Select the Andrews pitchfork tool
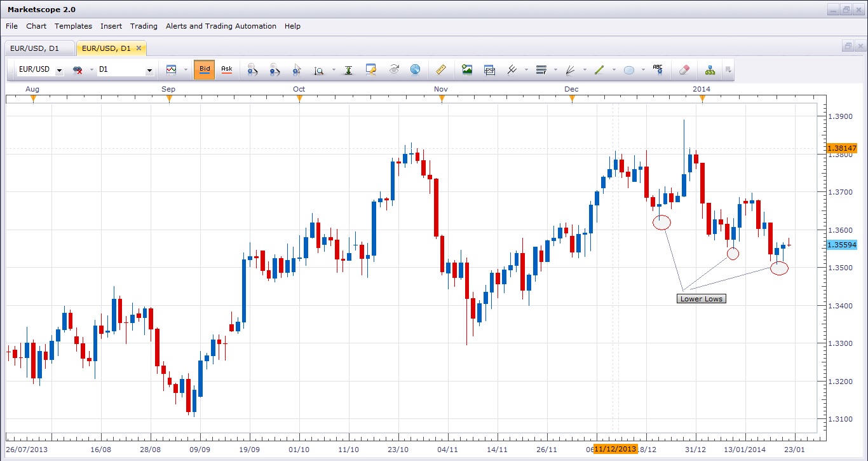Screen dimensions: 868x461 click(x=512, y=69)
